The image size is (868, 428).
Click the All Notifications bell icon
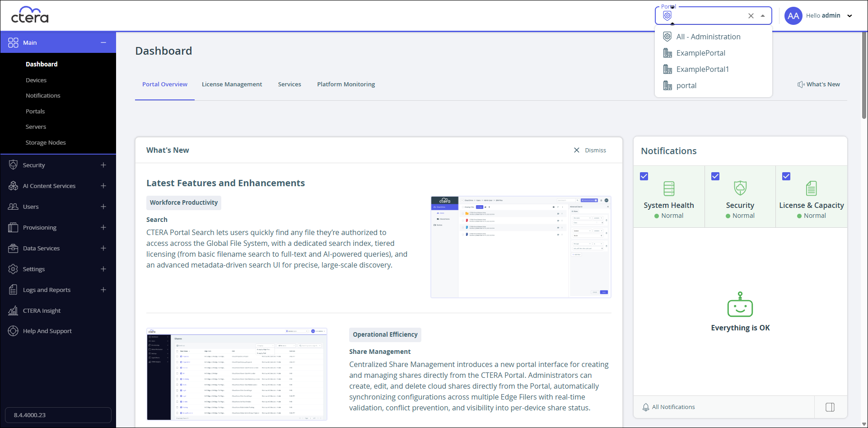(x=646, y=407)
